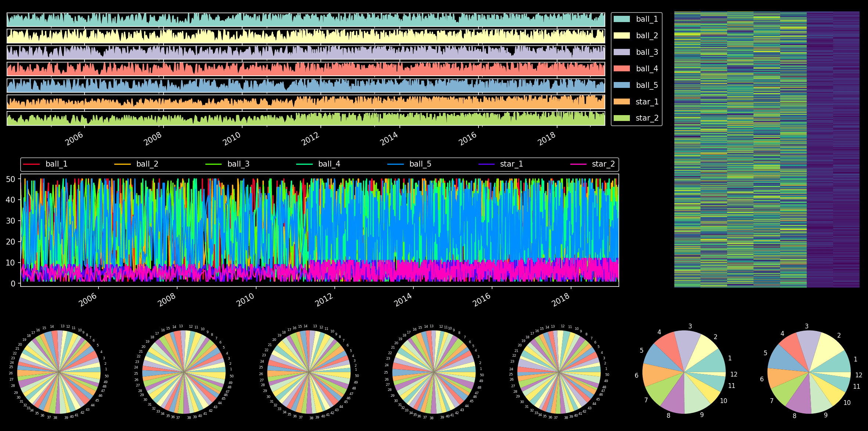Click the slice labeled 3 in rightmost pie
The height and width of the screenshot is (431, 868).
point(810,348)
